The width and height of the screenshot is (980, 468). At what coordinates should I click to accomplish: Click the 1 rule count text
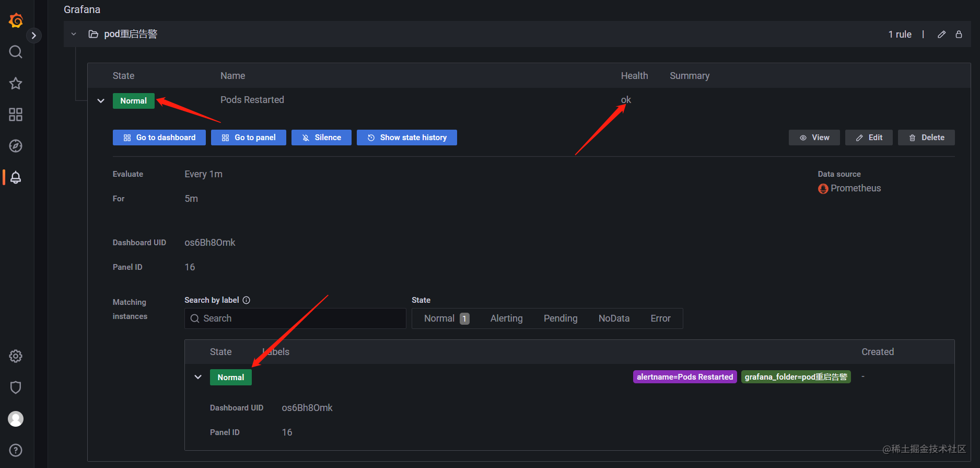[900, 35]
